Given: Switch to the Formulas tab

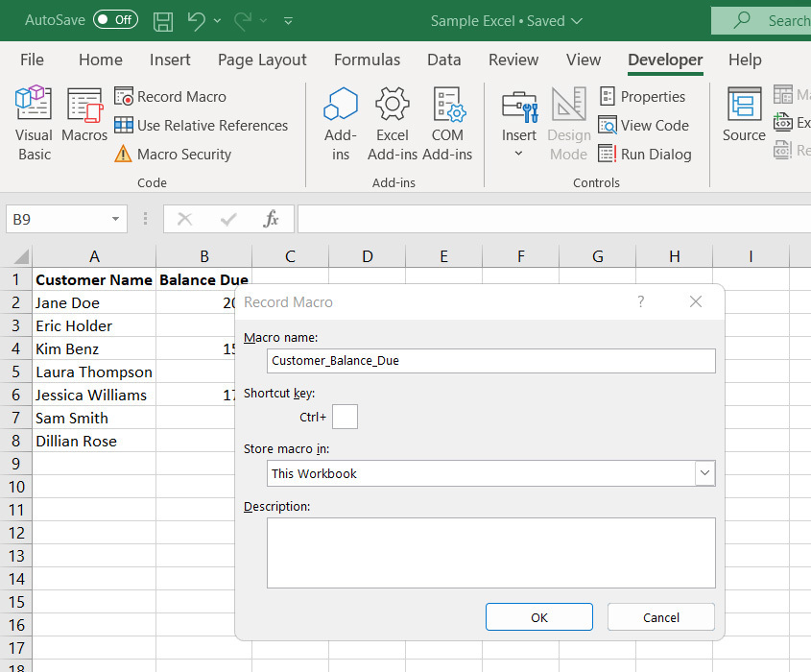Looking at the screenshot, I should click(x=367, y=60).
